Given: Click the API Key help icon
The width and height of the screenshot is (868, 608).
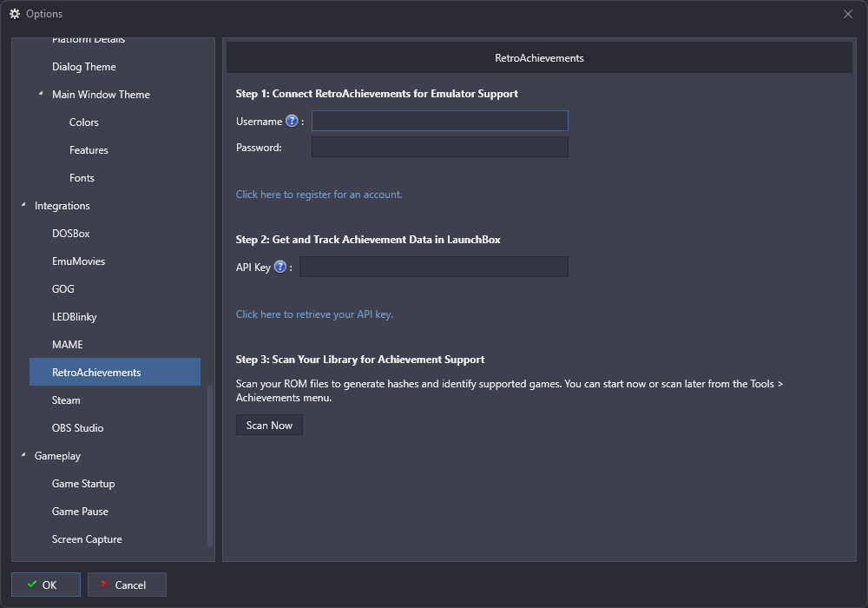Looking at the screenshot, I should (280, 268).
